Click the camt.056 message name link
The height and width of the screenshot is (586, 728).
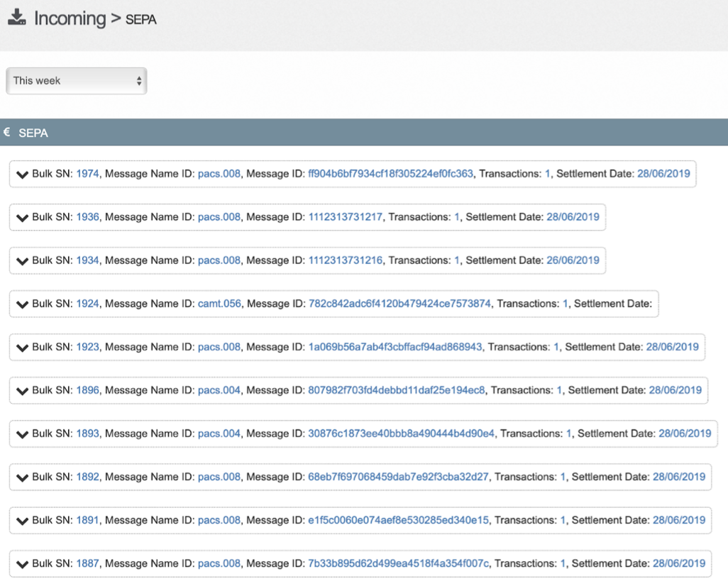(220, 304)
